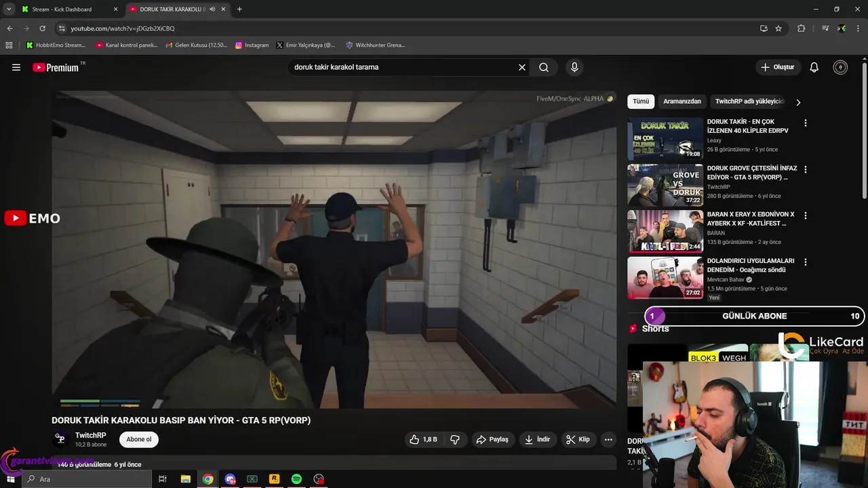This screenshot has height=488, width=868.
Task: Dislike the video with thumbs down
Action: (455, 439)
